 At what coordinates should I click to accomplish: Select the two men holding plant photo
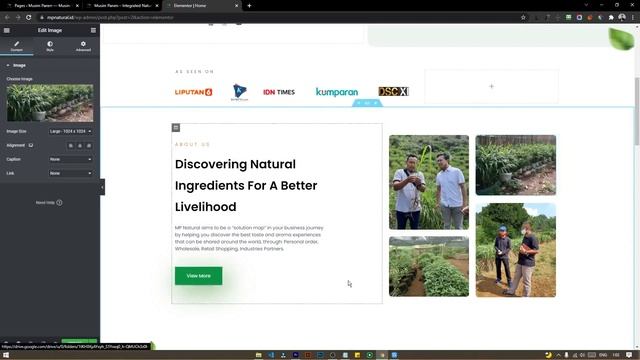tap(429, 182)
